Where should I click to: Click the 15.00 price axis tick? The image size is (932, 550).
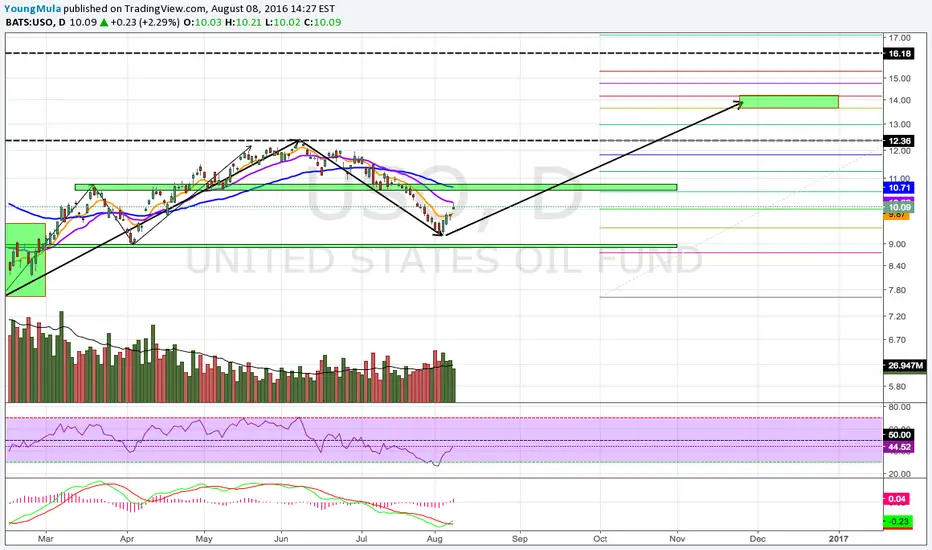pyautogui.click(x=900, y=78)
